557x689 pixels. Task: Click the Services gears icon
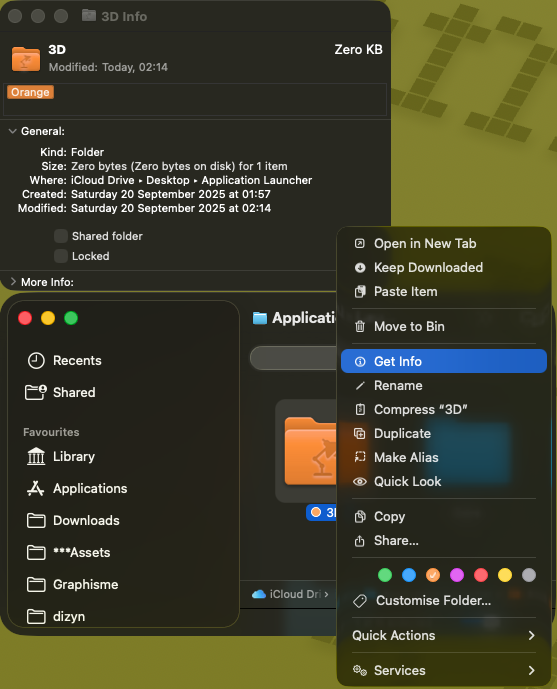click(x=360, y=670)
